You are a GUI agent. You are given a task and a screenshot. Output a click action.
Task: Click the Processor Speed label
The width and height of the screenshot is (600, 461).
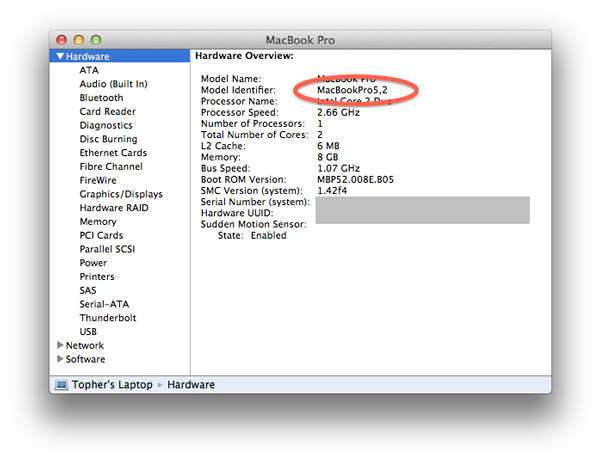tap(240, 112)
